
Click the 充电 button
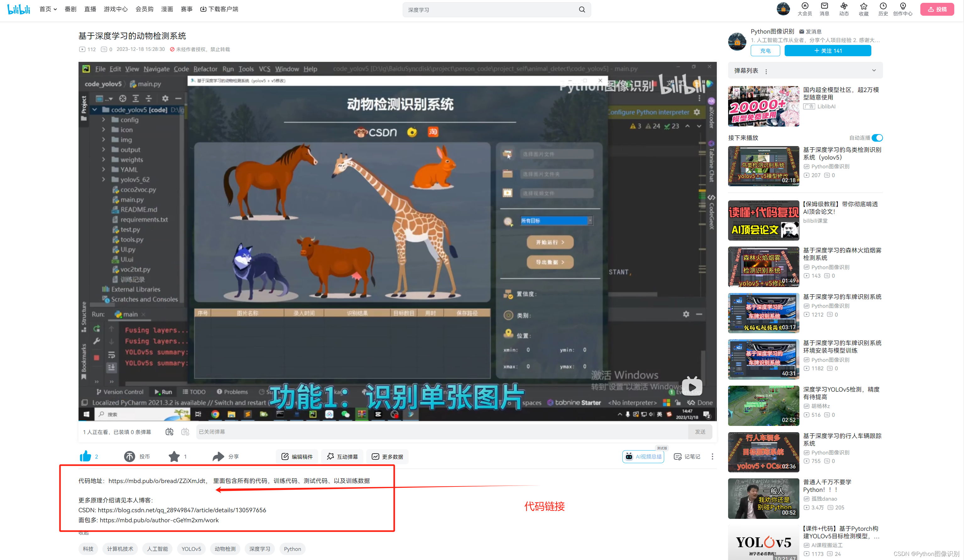(x=765, y=51)
